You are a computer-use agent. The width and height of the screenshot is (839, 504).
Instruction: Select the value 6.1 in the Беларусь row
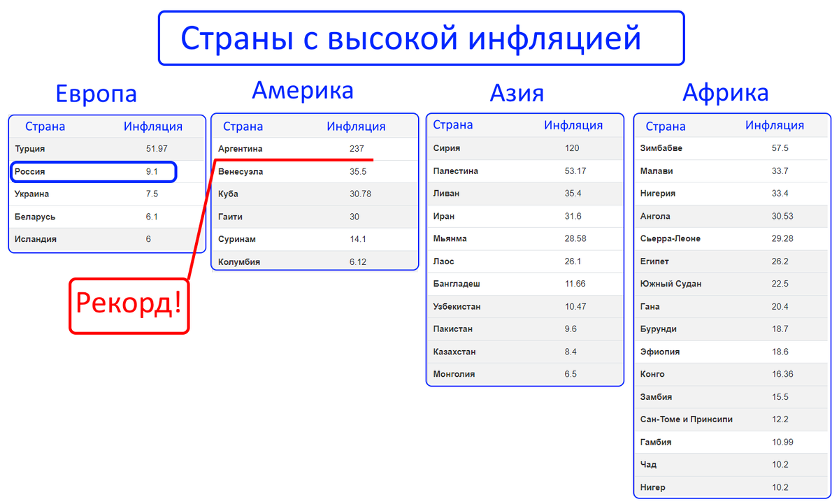tap(152, 217)
